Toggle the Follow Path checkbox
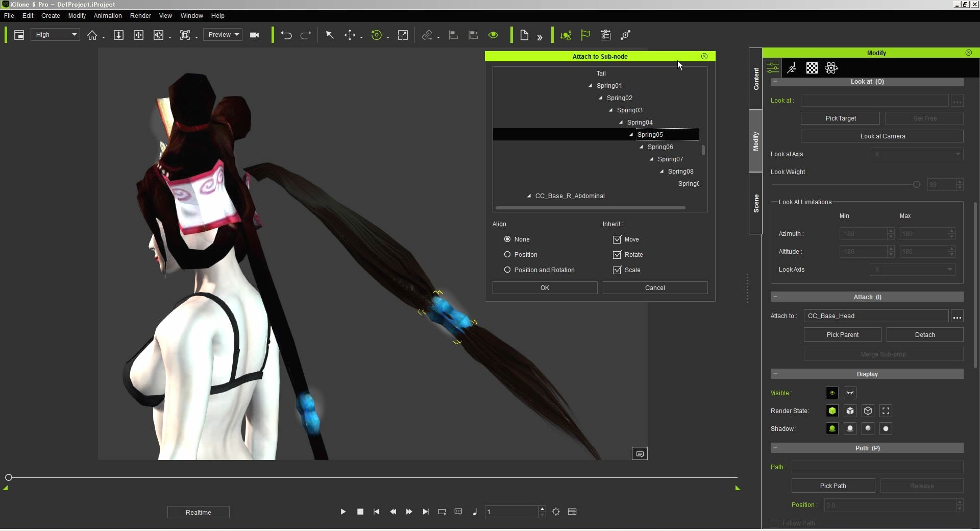Image resolution: width=980 pixels, height=531 pixels. point(774,523)
